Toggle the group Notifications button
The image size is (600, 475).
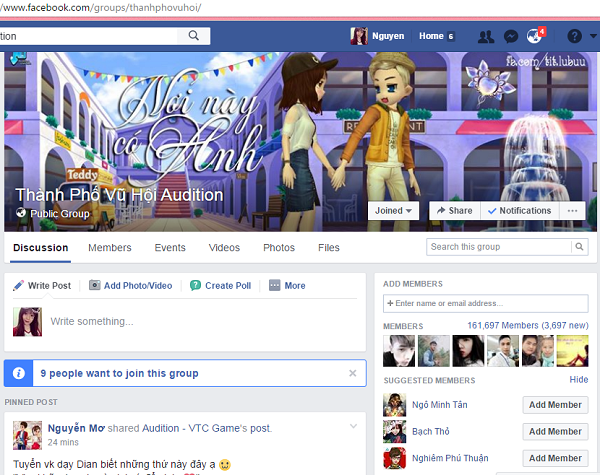[520, 211]
